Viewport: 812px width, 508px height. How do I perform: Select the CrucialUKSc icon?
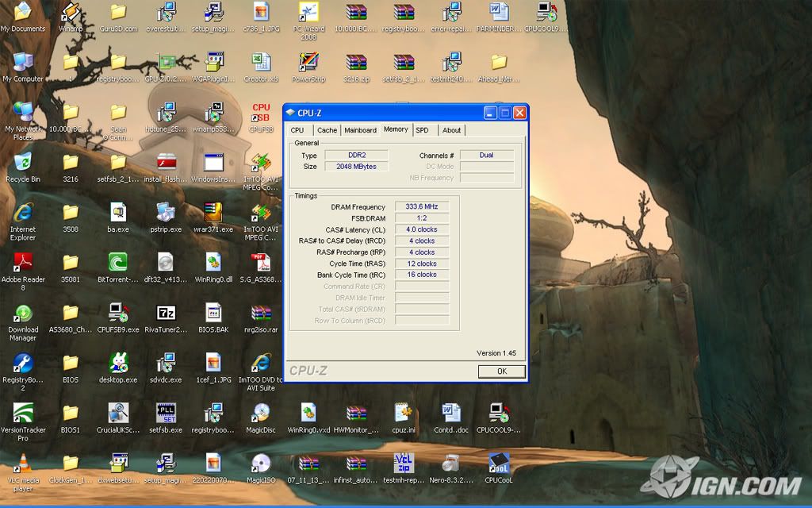click(119, 414)
